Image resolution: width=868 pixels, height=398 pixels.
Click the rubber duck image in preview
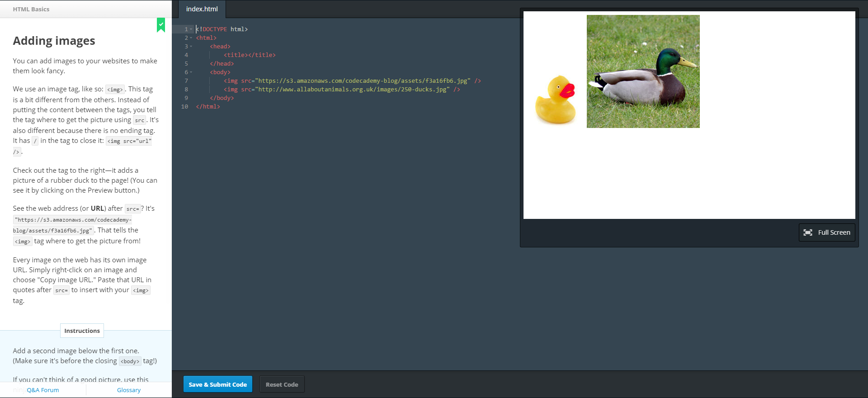pyautogui.click(x=556, y=100)
